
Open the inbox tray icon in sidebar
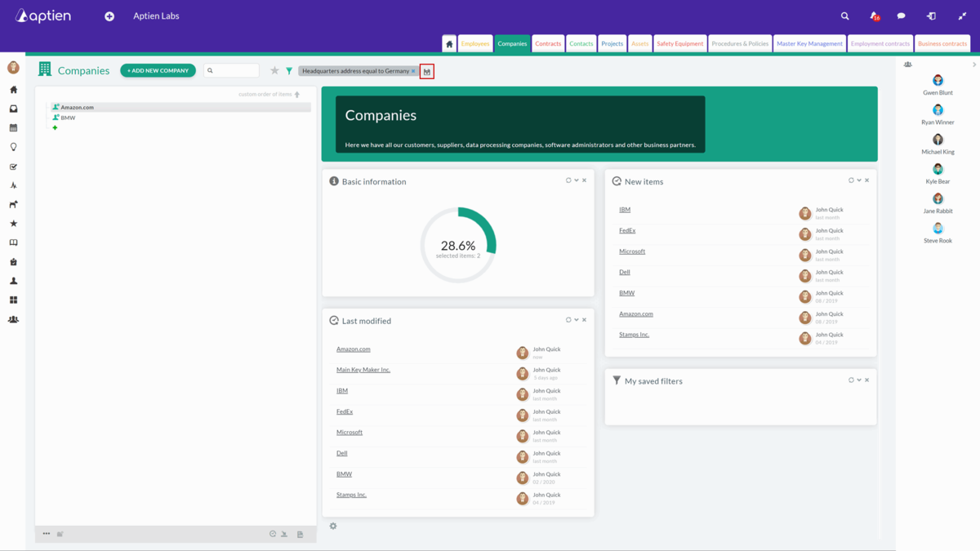tap(13, 109)
